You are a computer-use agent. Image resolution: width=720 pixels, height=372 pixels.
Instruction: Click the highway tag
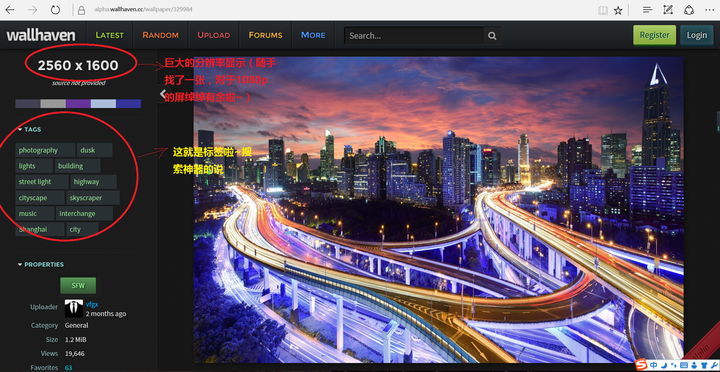click(x=93, y=182)
